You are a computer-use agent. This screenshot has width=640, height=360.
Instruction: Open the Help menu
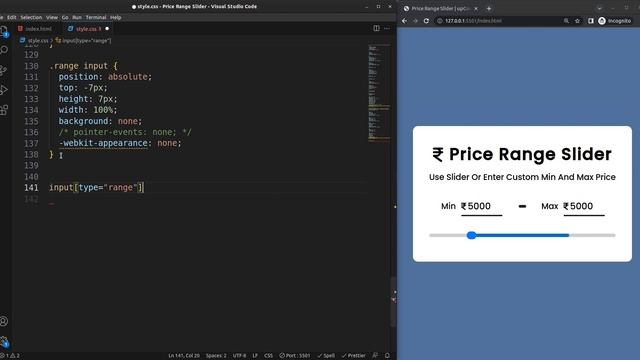pyautogui.click(x=116, y=18)
